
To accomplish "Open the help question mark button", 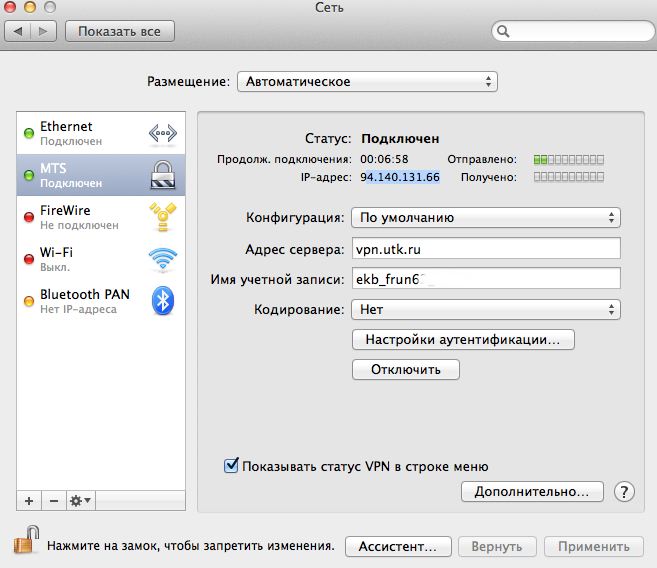I will 625,492.
